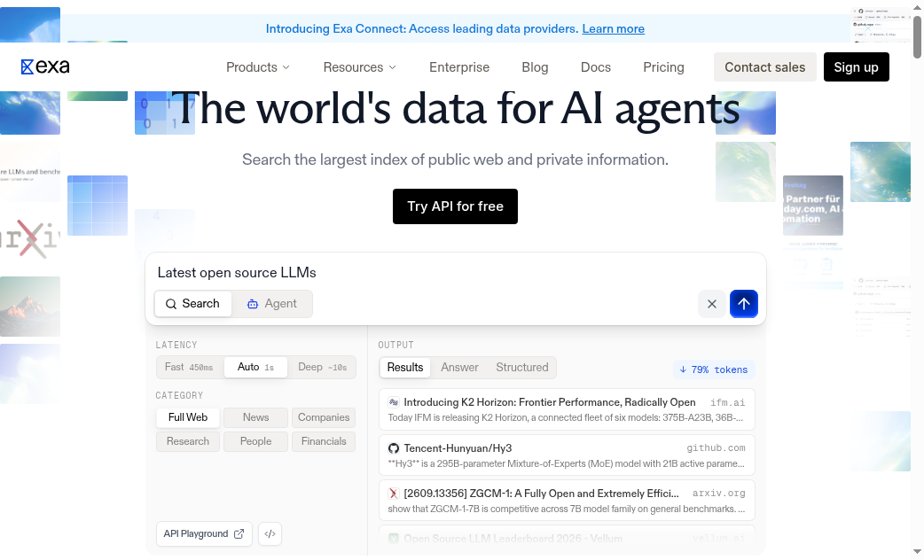Screen dimensions: 924x560
Task: Switch to Agent mode
Action: pos(272,304)
